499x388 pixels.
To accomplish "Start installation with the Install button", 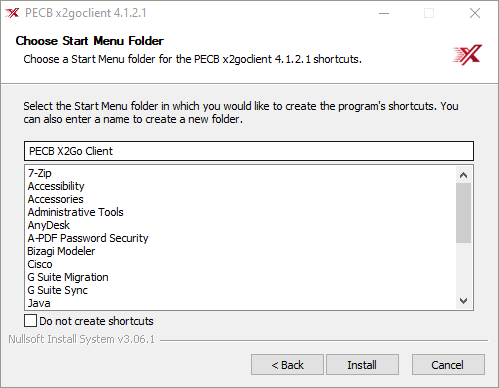I will 362,365.
